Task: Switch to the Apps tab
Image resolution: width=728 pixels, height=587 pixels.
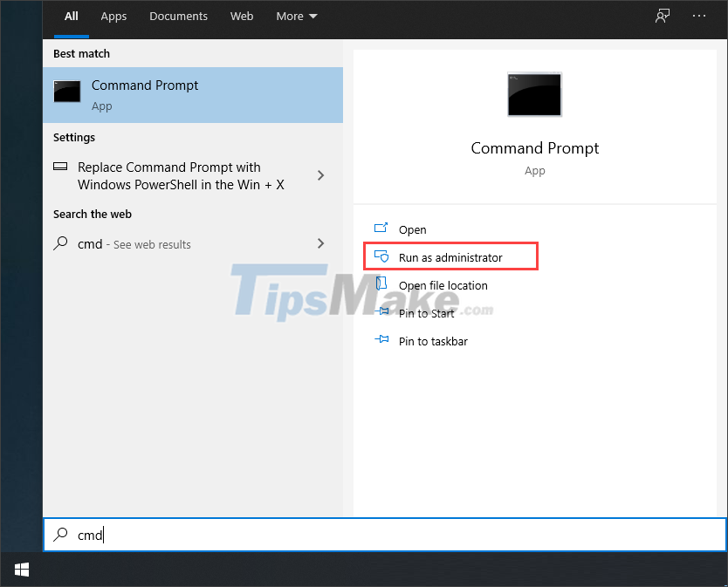Action: pyautogui.click(x=113, y=16)
